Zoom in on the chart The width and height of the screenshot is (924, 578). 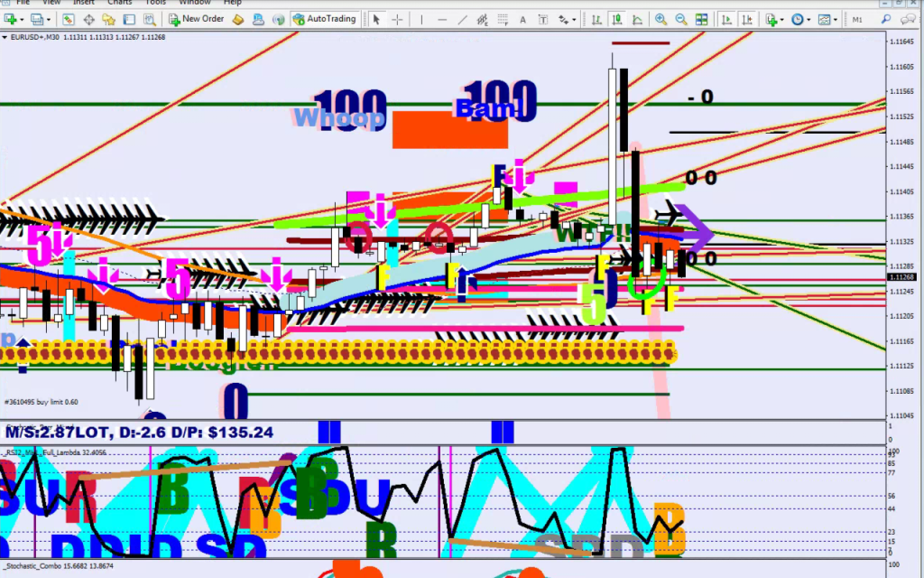tap(661, 19)
